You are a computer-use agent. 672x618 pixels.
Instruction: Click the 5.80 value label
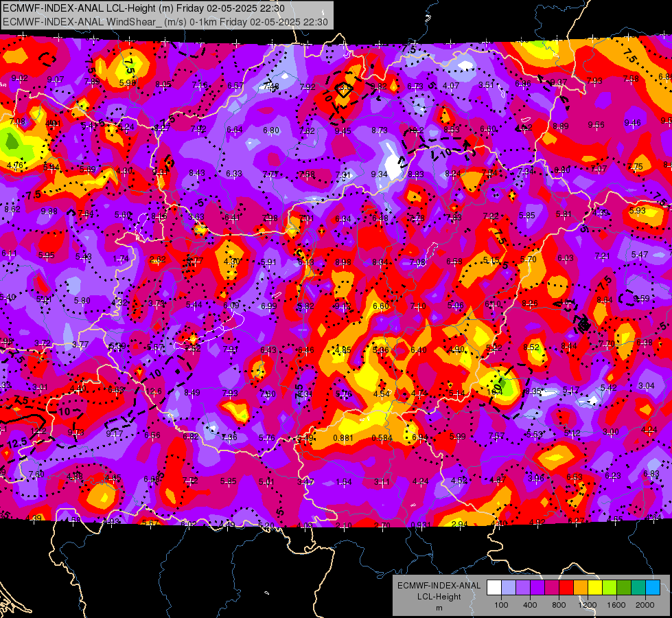pyautogui.click(x=82, y=301)
